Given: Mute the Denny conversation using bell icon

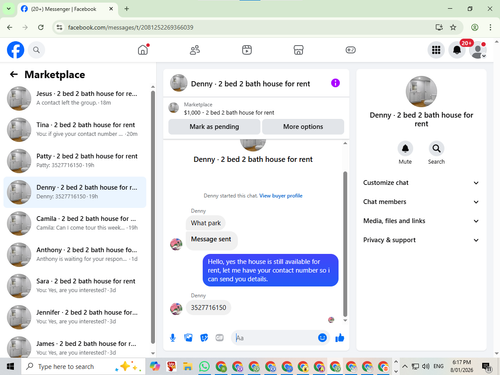Looking at the screenshot, I should 405,149.
